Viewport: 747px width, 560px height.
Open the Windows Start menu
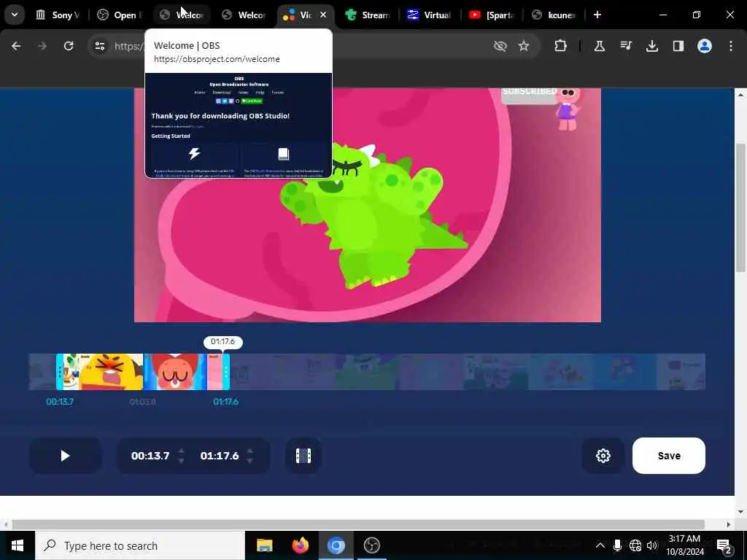coord(18,545)
